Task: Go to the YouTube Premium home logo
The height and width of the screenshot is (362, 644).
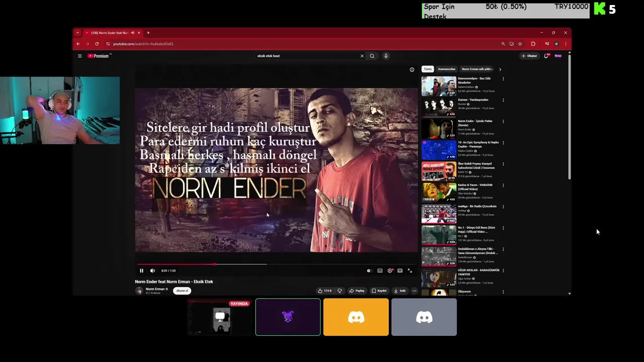Action: click(x=99, y=56)
